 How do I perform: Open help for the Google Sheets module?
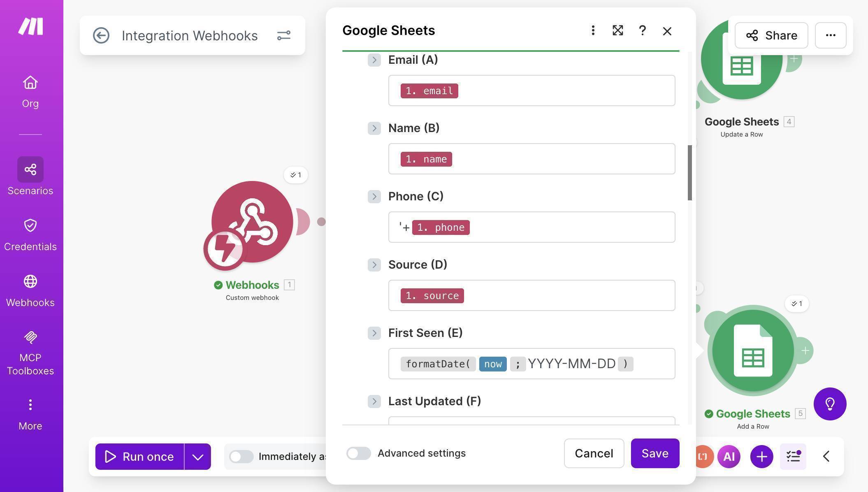[642, 30]
